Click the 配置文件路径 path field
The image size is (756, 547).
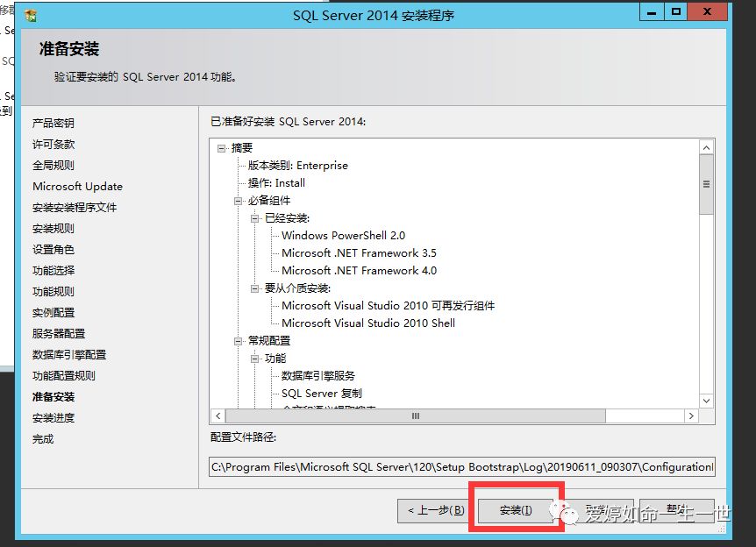(462, 467)
